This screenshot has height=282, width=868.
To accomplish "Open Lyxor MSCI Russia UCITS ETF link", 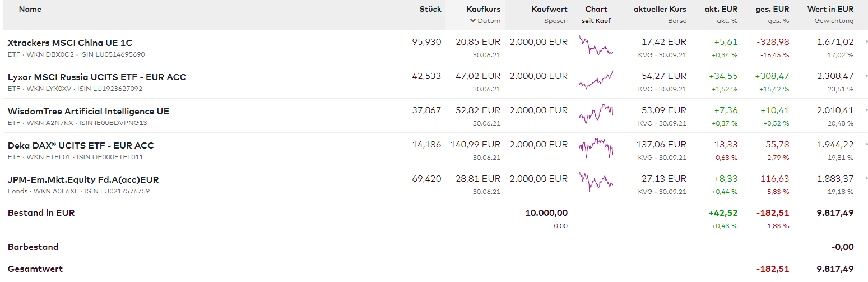I will click(97, 77).
